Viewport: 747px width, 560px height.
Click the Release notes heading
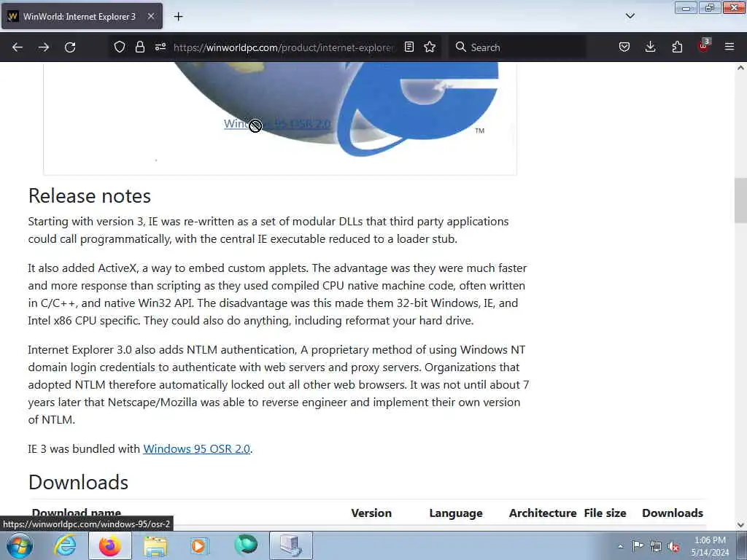coord(90,195)
